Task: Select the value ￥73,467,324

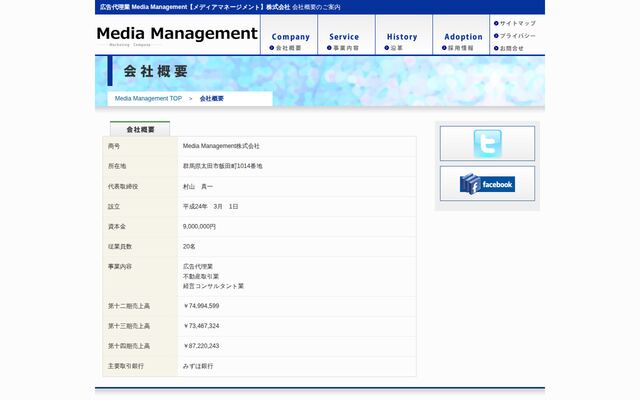Action: pyautogui.click(x=201, y=326)
